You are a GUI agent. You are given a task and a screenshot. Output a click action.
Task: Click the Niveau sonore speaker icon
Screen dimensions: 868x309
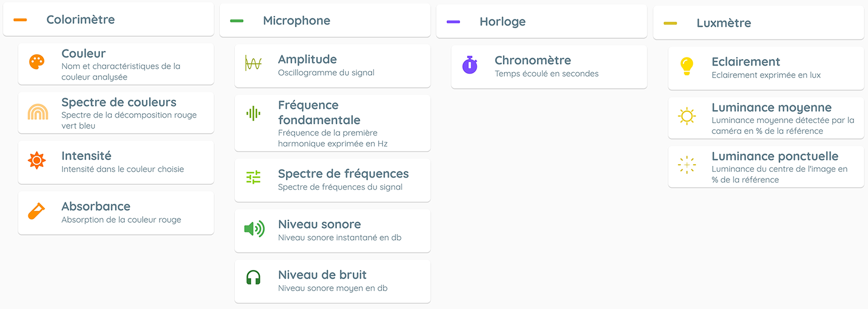(254, 229)
